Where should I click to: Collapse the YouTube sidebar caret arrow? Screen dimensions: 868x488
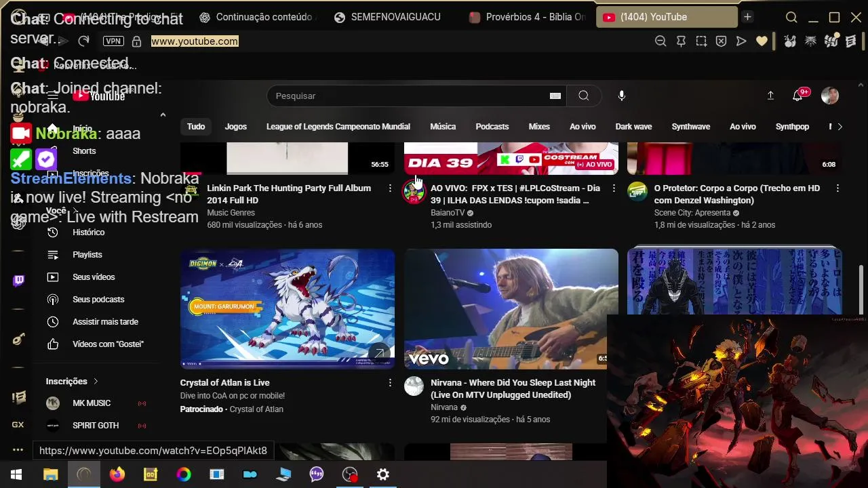point(163,115)
